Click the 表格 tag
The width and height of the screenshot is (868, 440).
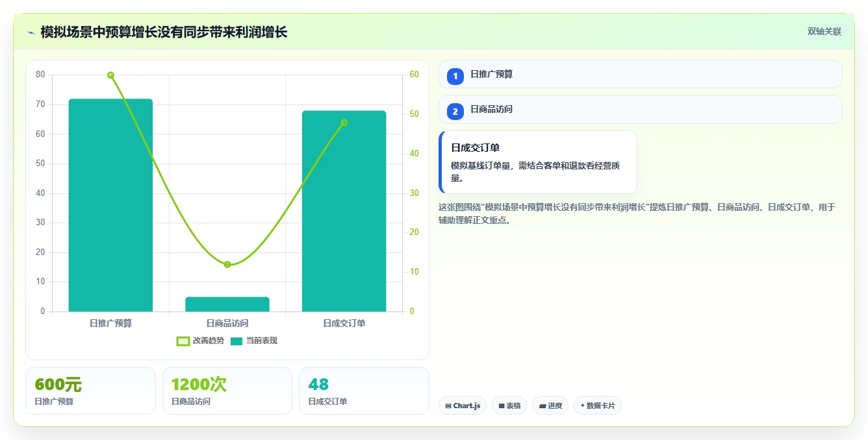[x=509, y=406]
